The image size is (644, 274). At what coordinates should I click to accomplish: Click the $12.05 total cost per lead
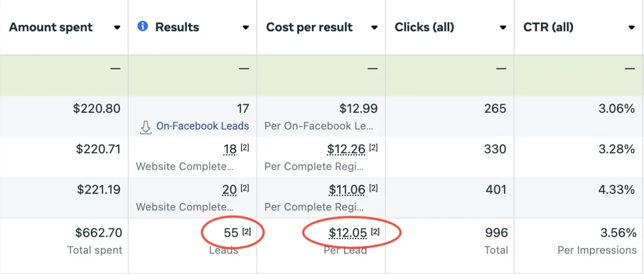point(348,233)
